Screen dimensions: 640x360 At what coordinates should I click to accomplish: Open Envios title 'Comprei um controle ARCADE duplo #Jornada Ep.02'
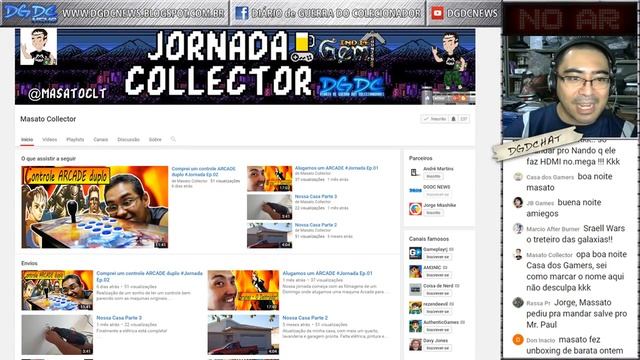point(149,276)
